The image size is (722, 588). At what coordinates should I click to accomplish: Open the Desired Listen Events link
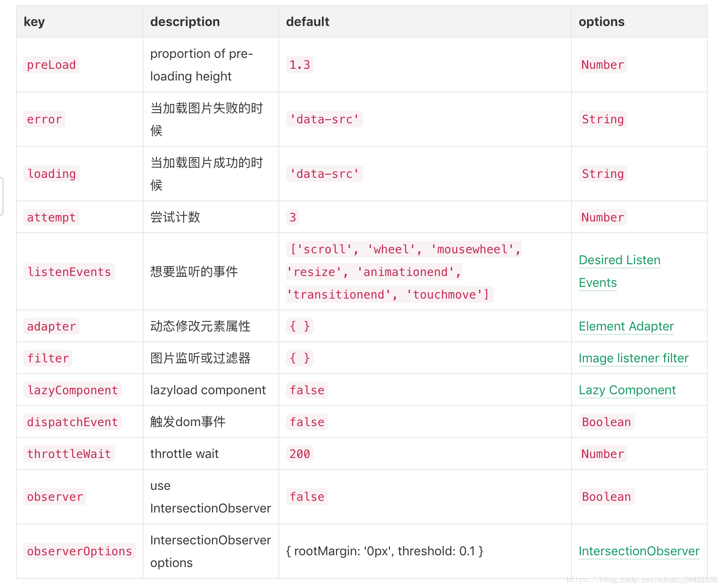[619, 260]
